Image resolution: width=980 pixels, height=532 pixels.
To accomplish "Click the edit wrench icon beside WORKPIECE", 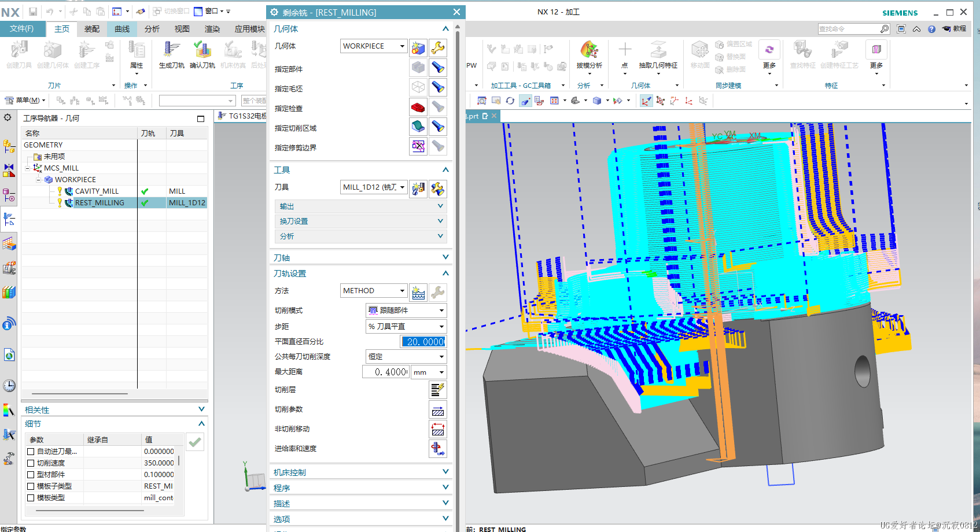I will pyautogui.click(x=438, y=47).
